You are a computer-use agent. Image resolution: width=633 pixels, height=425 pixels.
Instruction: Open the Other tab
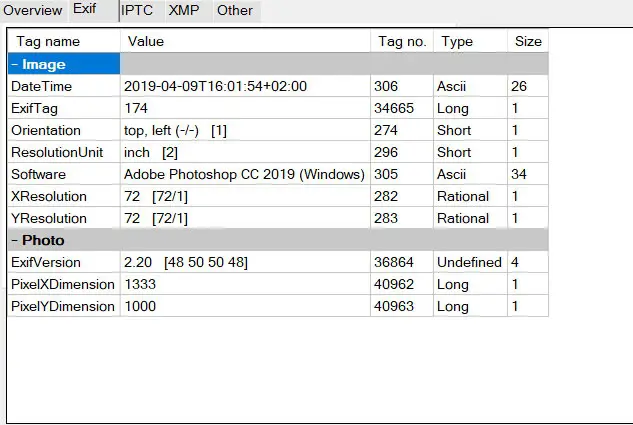(235, 11)
